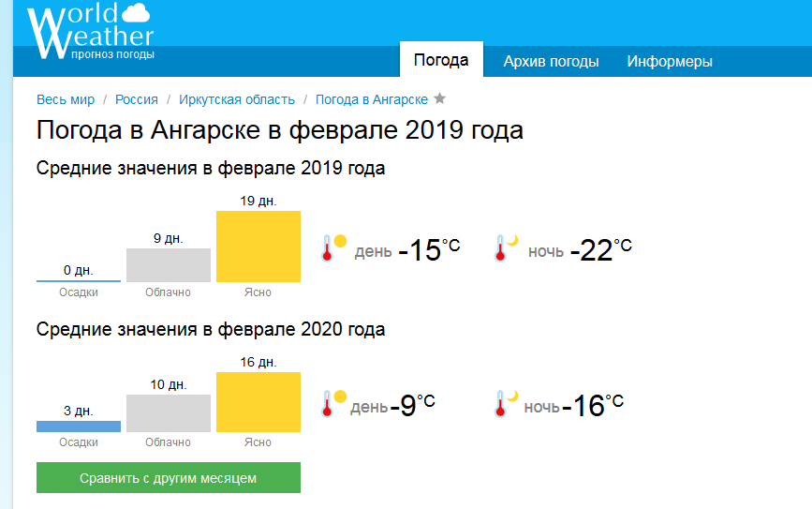Screen dimensions: 812x509
Task: Go to the Весь мир breadcrumb
Action: click(x=66, y=99)
